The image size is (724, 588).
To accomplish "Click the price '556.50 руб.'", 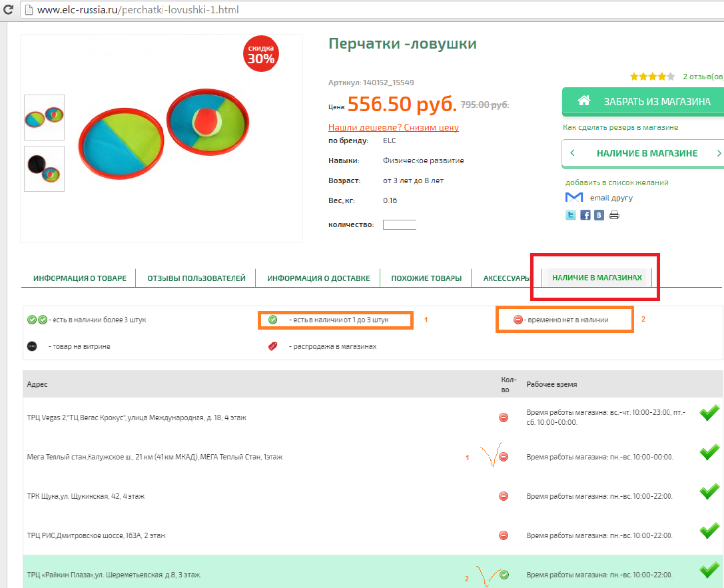I will [402, 104].
